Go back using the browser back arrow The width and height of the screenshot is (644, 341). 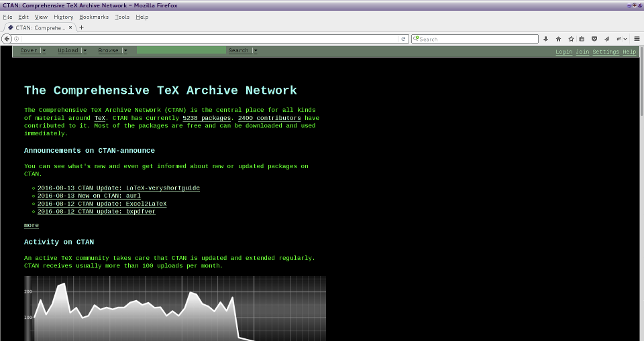point(7,39)
